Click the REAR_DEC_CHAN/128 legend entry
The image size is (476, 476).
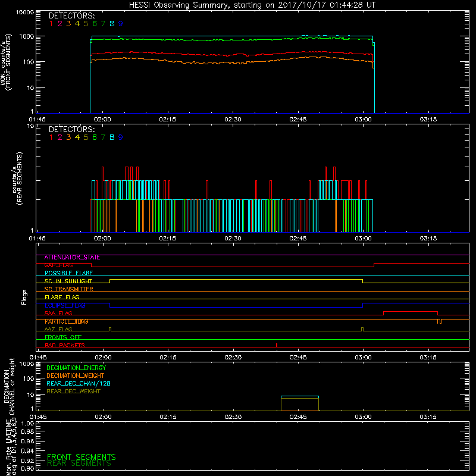coord(79,384)
